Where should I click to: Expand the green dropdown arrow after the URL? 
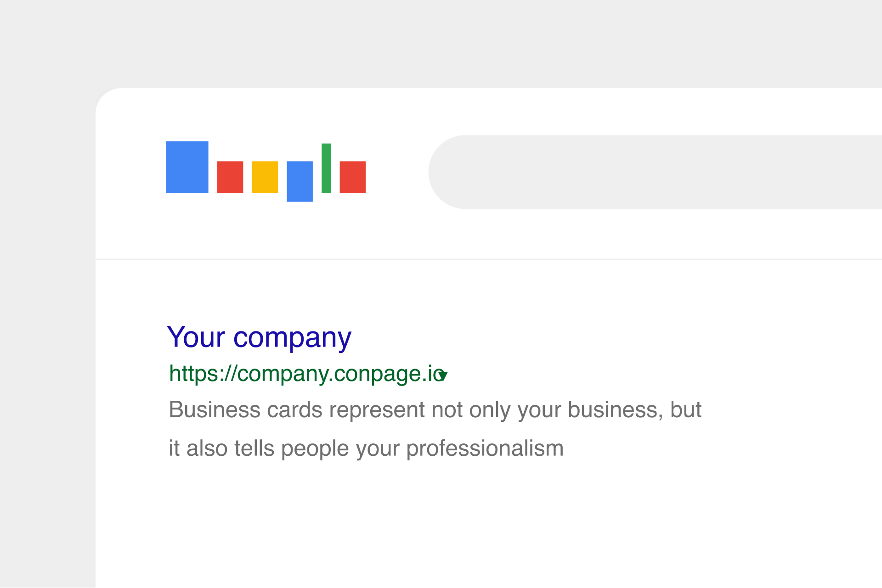(x=443, y=376)
